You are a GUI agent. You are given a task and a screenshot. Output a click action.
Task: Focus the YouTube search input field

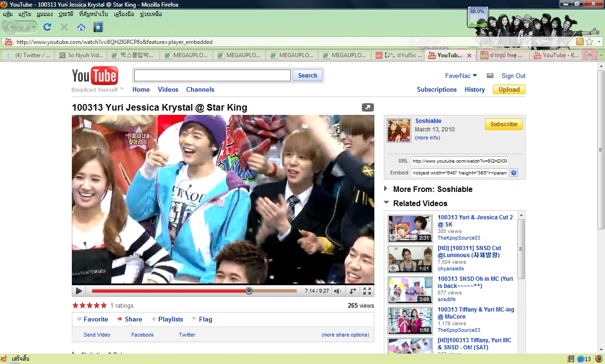[212, 76]
